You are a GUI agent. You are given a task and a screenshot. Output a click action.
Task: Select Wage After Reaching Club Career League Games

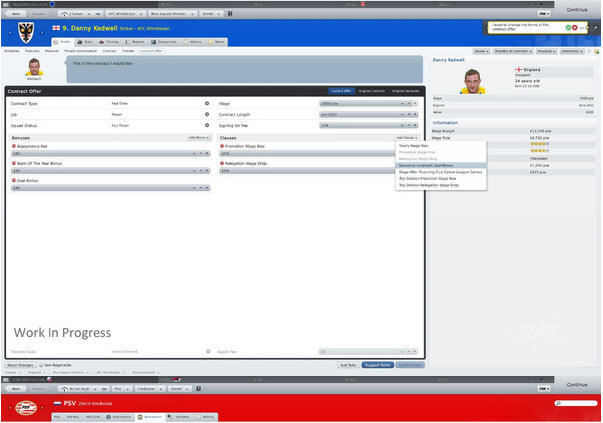click(x=440, y=172)
